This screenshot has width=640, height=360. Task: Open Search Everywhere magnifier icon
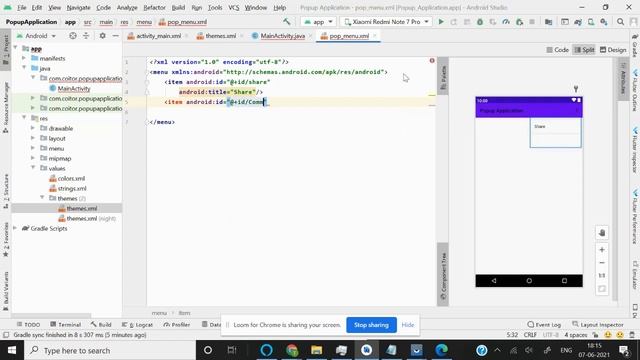(620, 22)
